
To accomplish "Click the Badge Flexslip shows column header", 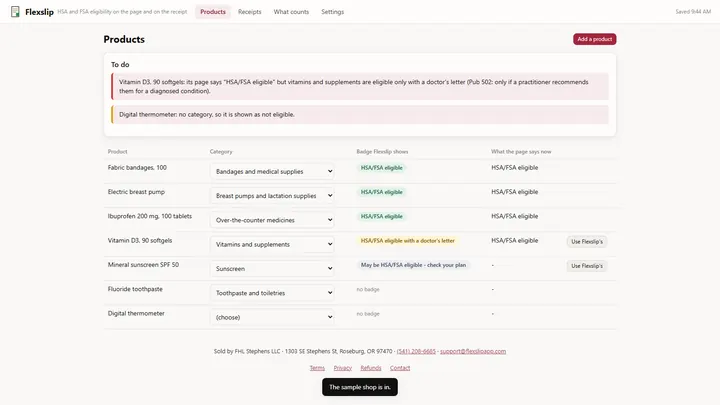I will point(382,152).
